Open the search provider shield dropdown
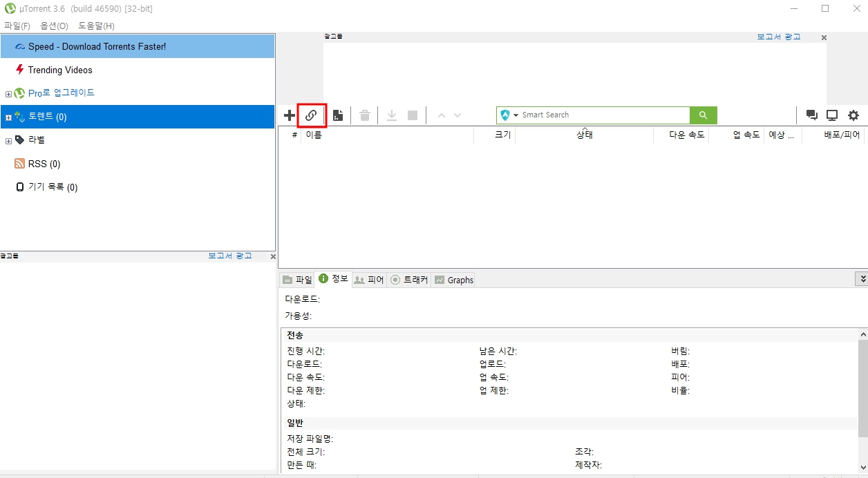Image resolution: width=868 pixels, height=478 pixels. tap(509, 115)
